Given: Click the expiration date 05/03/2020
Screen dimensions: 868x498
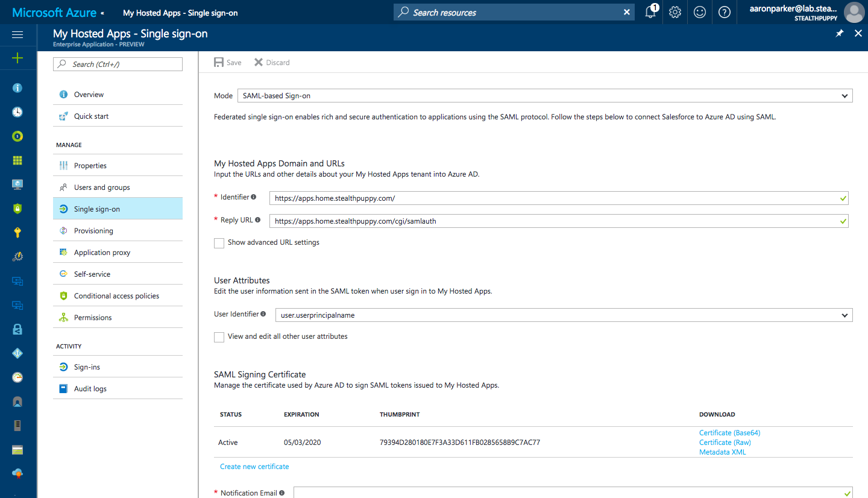Looking at the screenshot, I should 303,443.
